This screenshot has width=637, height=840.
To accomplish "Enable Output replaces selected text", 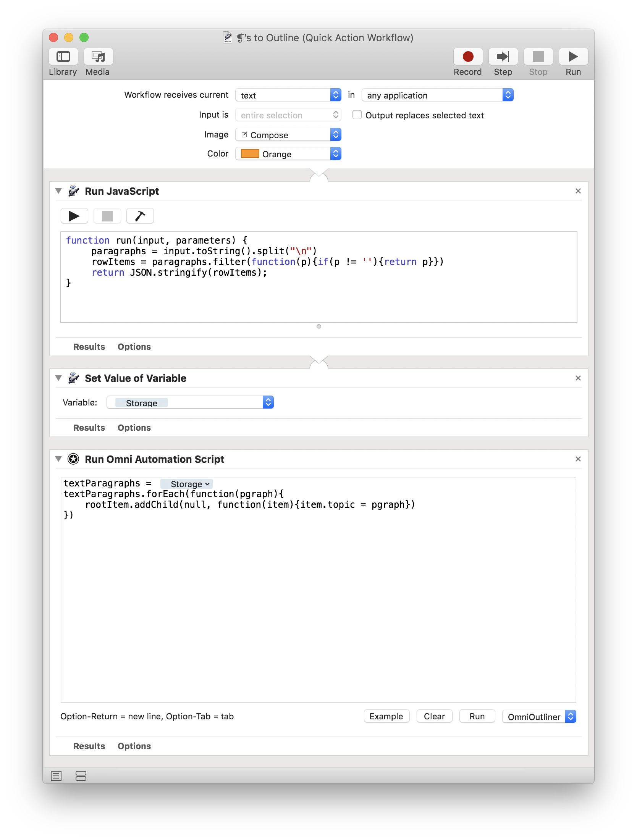I will pyautogui.click(x=357, y=115).
